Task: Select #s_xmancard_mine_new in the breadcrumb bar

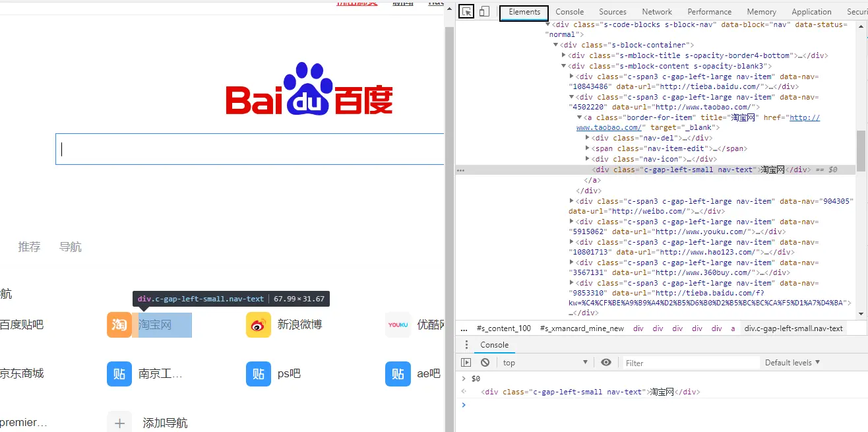Action: 582,328
